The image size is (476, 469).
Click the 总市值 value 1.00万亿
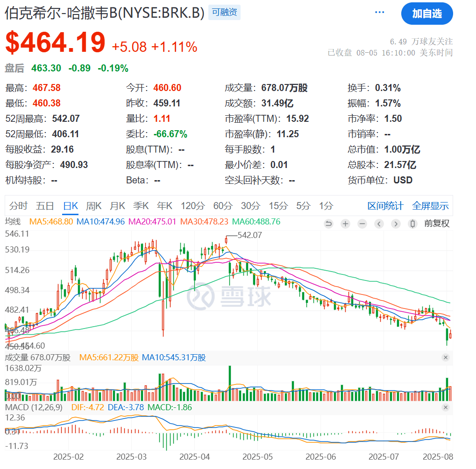[x=402, y=149]
